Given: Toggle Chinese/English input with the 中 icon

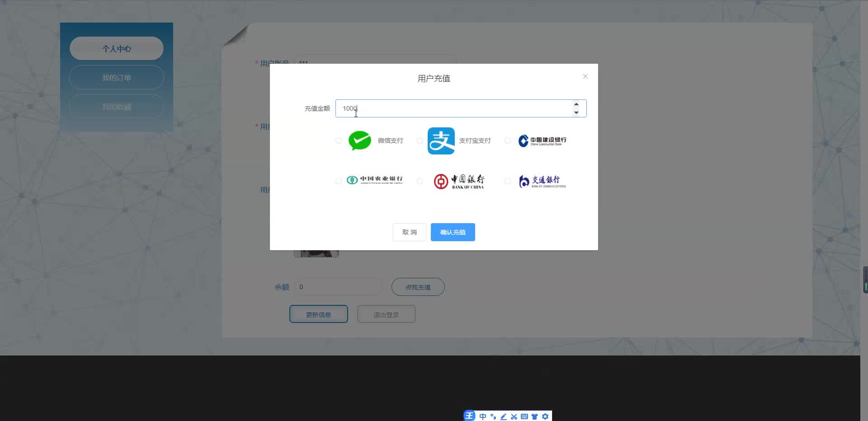Looking at the screenshot, I should pyautogui.click(x=483, y=416).
